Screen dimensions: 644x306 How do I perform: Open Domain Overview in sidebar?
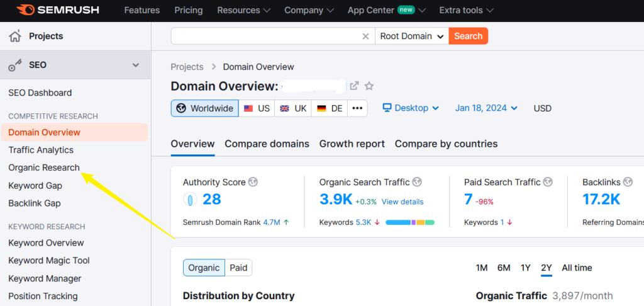pyautogui.click(x=74, y=132)
